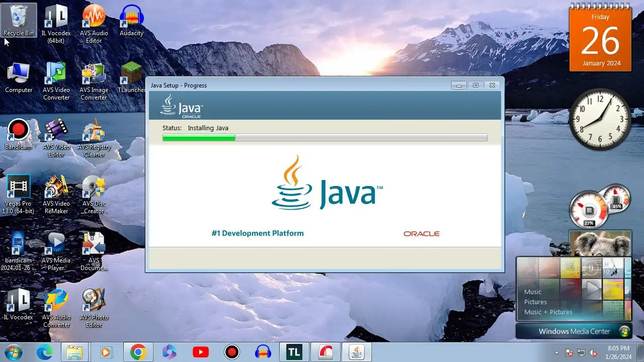This screenshot has width=644, height=362.
Task: Open the YouTube taskbar shortcut
Action: 201,352
